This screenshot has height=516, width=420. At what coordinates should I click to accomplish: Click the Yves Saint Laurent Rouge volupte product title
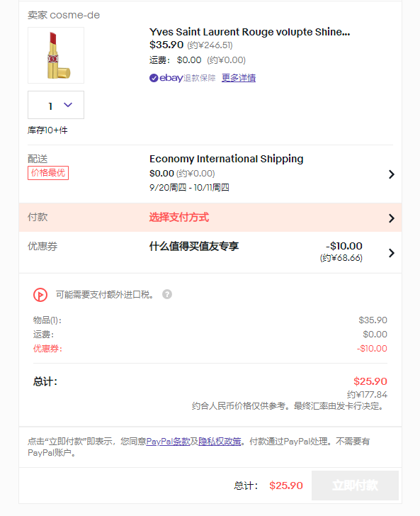(249, 32)
